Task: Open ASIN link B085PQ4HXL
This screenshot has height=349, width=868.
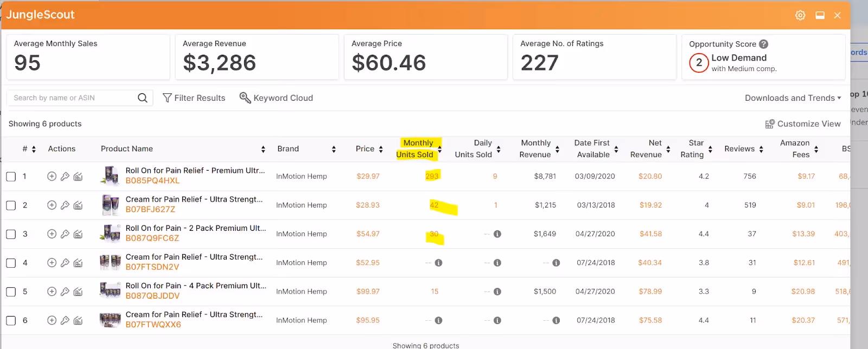Action: [x=152, y=180]
